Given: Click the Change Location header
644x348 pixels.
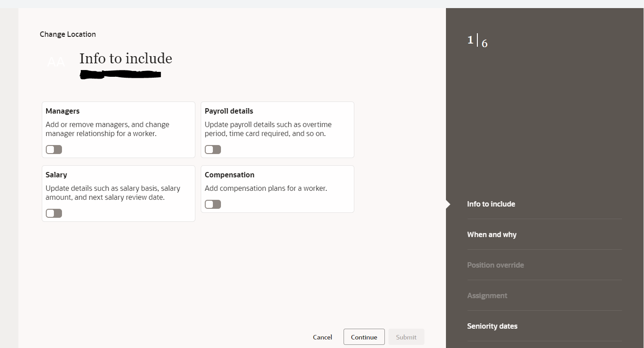Looking at the screenshot, I should pos(67,34).
